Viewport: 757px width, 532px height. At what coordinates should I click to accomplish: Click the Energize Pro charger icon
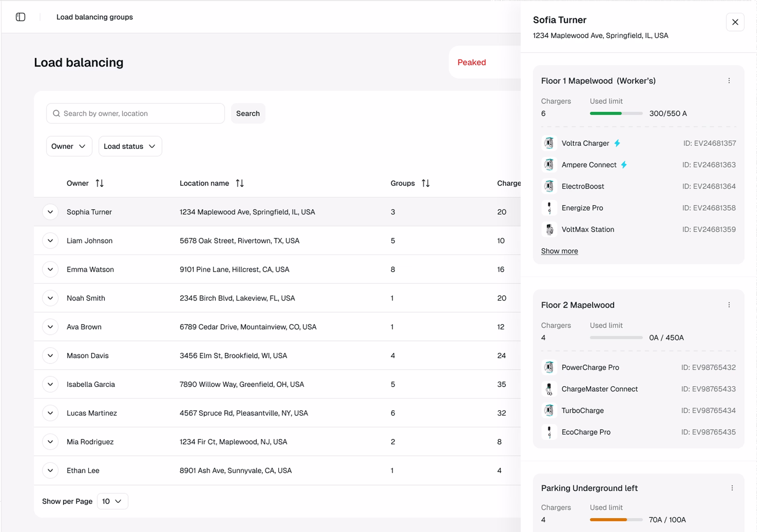pyautogui.click(x=549, y=208)
